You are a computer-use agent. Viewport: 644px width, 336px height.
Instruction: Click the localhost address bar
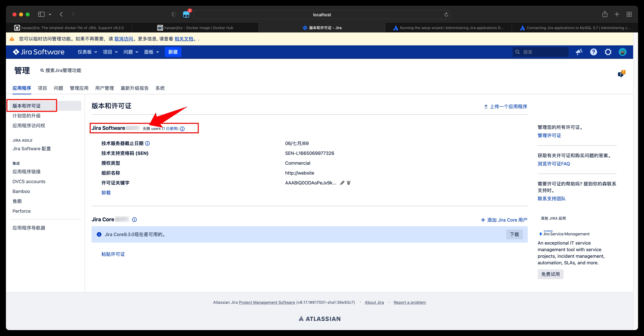(x=322, y=14)
